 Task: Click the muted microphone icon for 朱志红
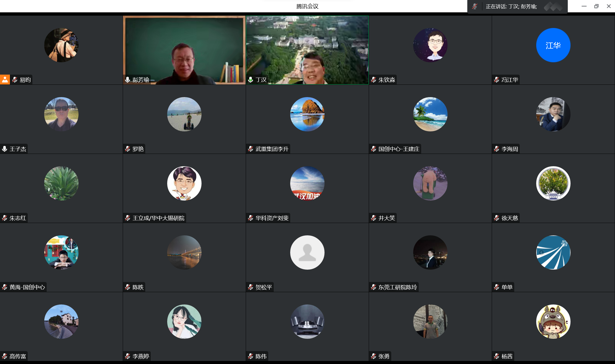(x=4, y=218)
